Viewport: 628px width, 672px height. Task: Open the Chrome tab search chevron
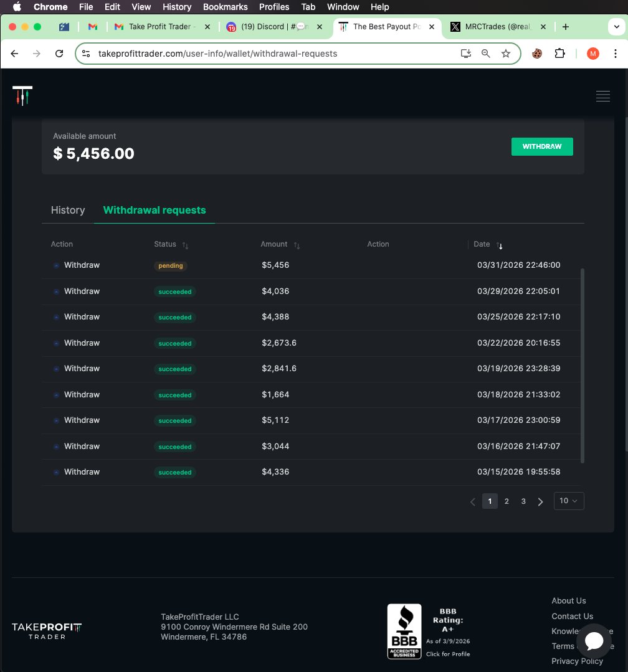point(617,27)
